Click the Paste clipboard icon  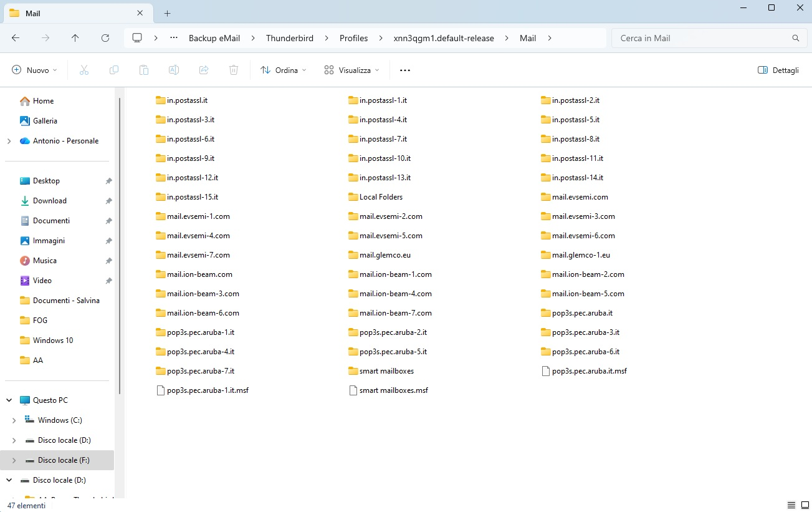tap(144, 70)
